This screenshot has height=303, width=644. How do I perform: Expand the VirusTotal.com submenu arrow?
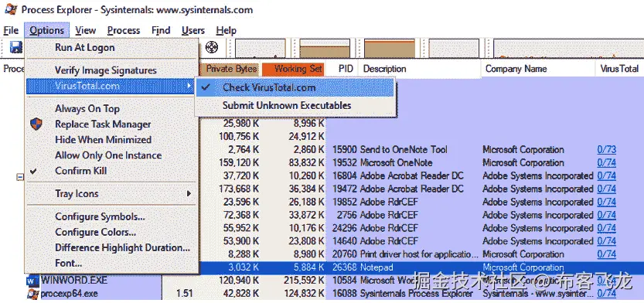(x=189, y=86)
